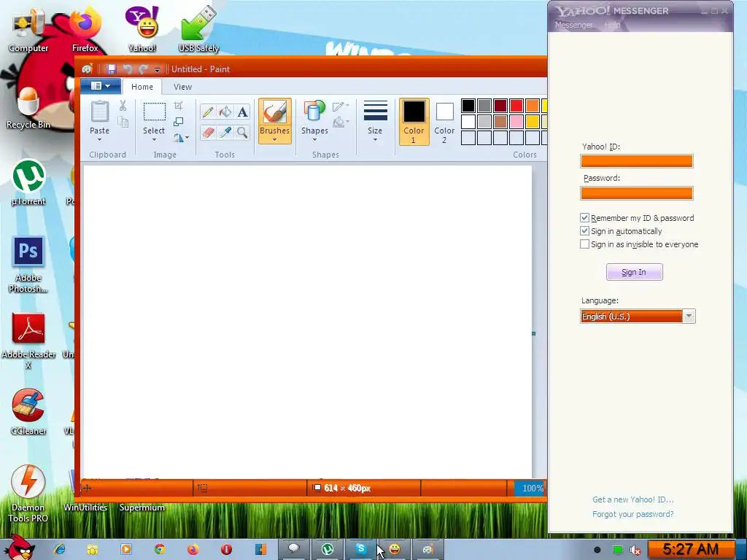Switch to the View ribbon tab

pos(182,87)
